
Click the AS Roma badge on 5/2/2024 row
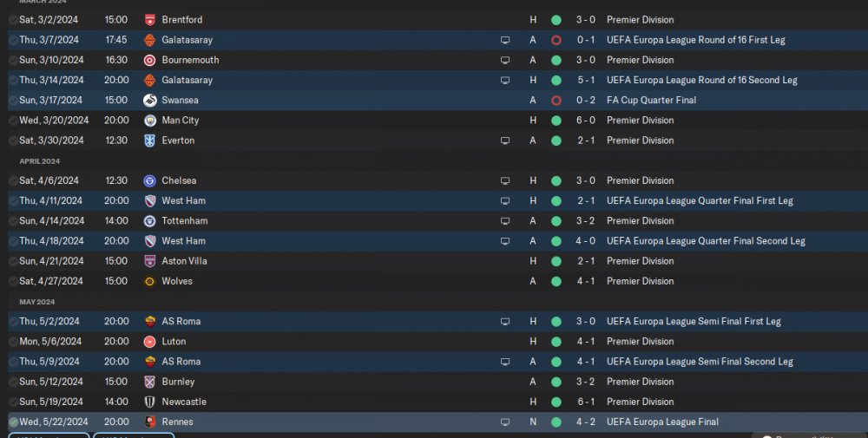click(149, 321)
